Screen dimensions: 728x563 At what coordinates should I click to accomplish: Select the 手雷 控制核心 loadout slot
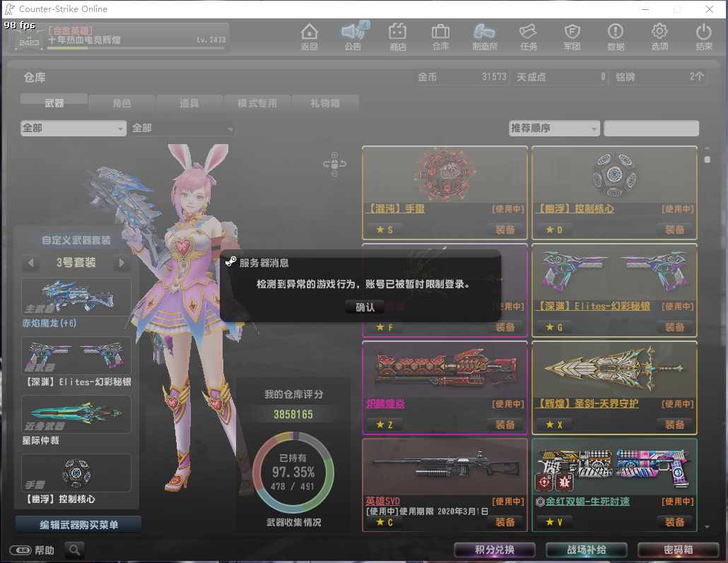pyautogui.click(x=76, y=473)
